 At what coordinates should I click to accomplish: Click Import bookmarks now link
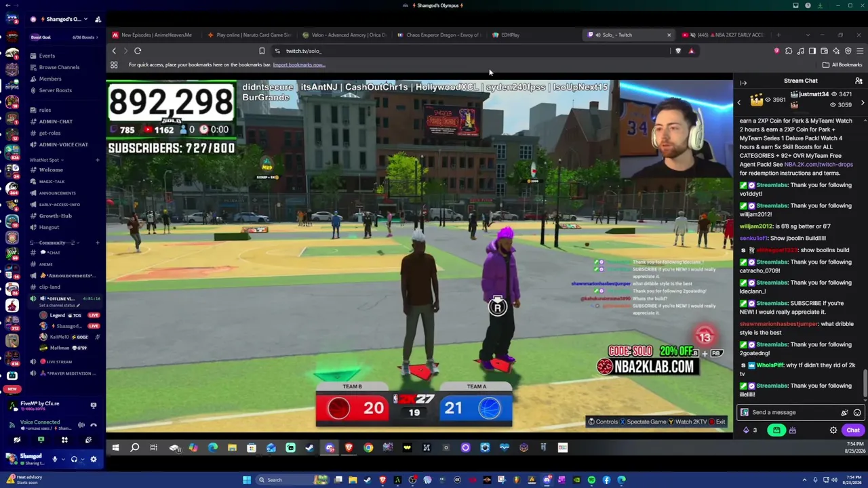(x=299, y=65)
